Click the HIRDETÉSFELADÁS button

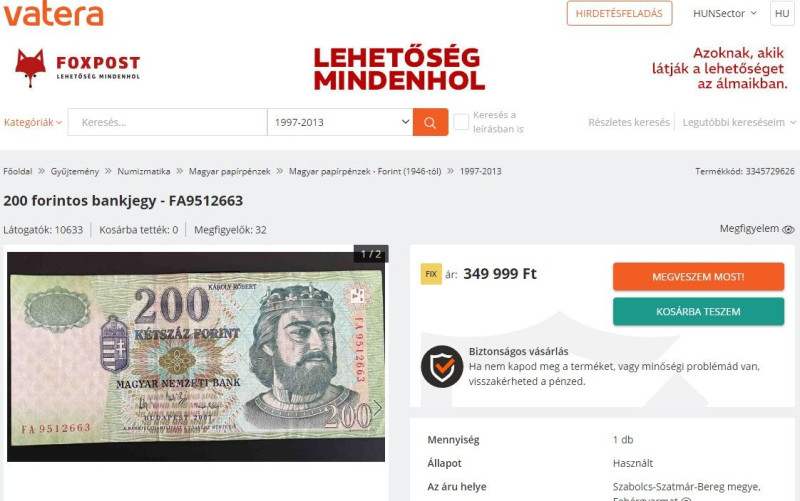coord(619,14)
